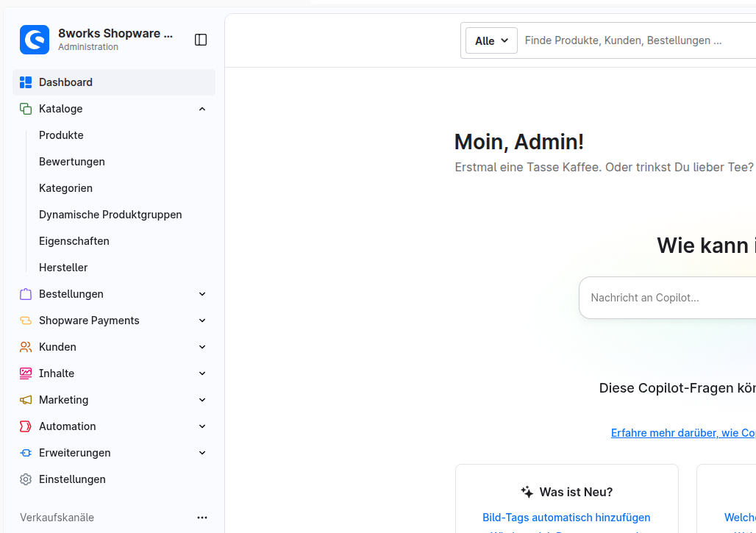Expand the Marketing section chevron

pyautogui.click(x=202, y=400)
